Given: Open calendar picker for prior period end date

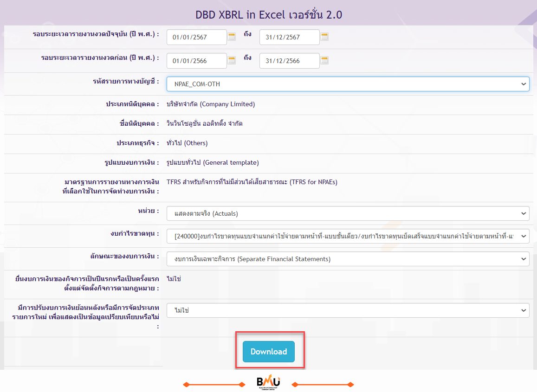Looking at the screenshot, I should click(325, 60).
